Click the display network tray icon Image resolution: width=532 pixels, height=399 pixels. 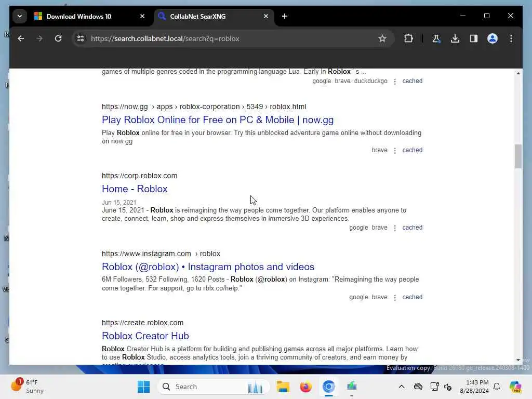point(434,387)
